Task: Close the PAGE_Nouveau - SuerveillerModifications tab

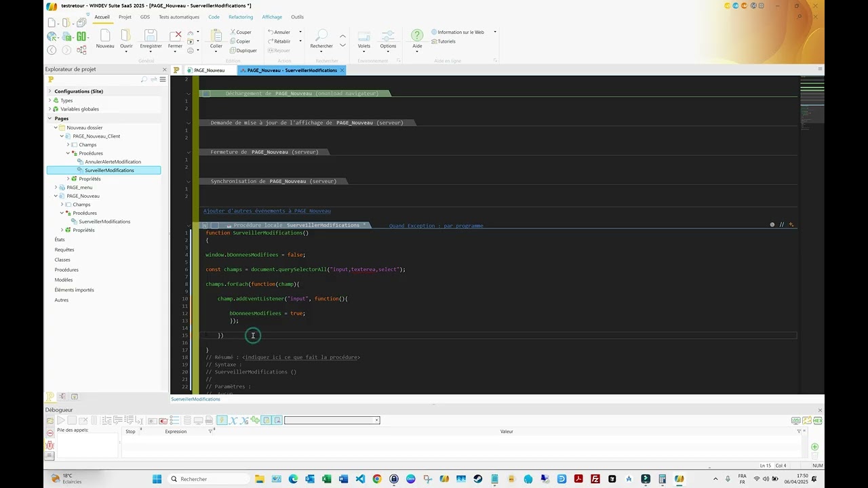Action: (342, 70)
